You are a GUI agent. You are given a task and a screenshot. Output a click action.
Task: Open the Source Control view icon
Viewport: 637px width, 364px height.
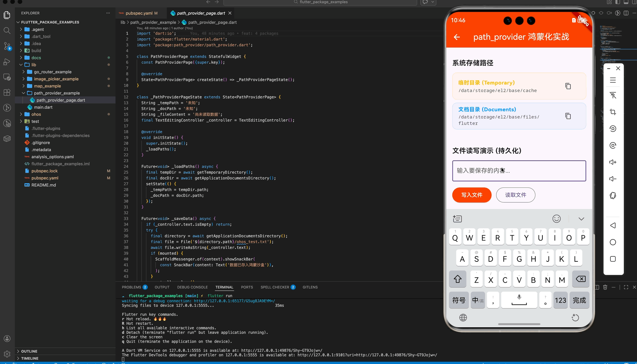pyautogui.click(x=7, y=46)
